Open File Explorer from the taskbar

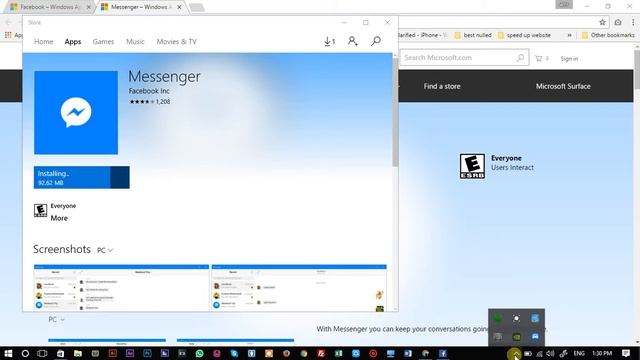(x=78, y=353)
